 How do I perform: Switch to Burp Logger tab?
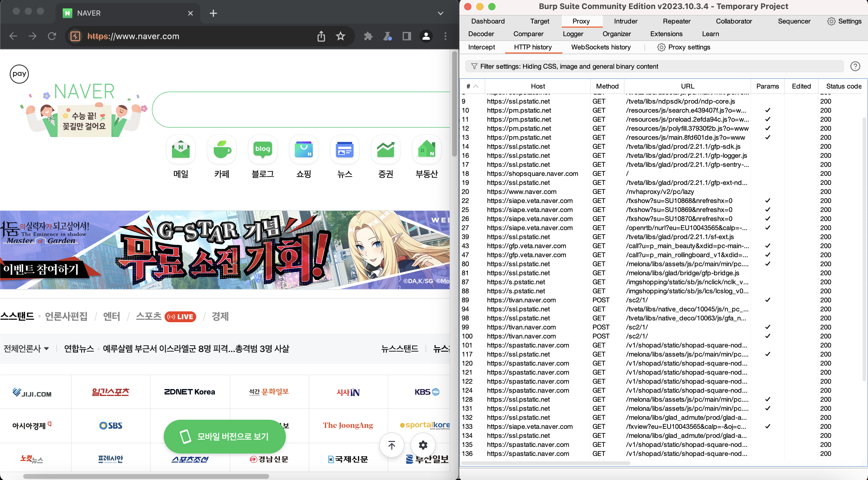click(573, 34)
